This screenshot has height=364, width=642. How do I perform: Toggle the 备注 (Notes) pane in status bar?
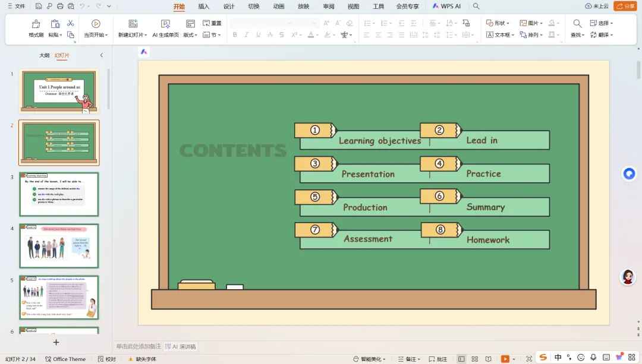tap(411, 359)
